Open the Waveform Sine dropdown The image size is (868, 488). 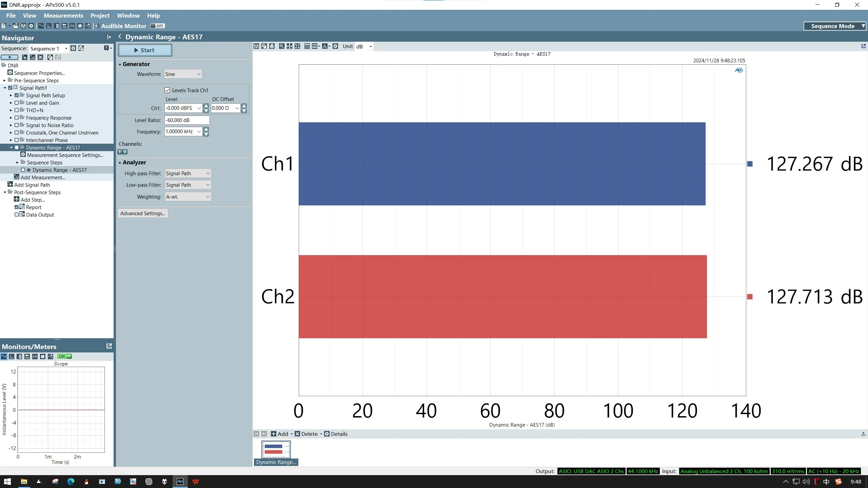[x=183, y=74]
